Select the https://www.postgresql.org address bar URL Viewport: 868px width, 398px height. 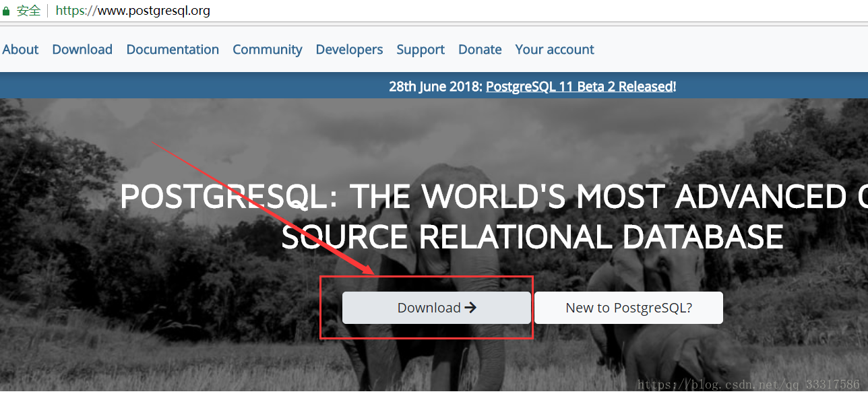(133, 11)
